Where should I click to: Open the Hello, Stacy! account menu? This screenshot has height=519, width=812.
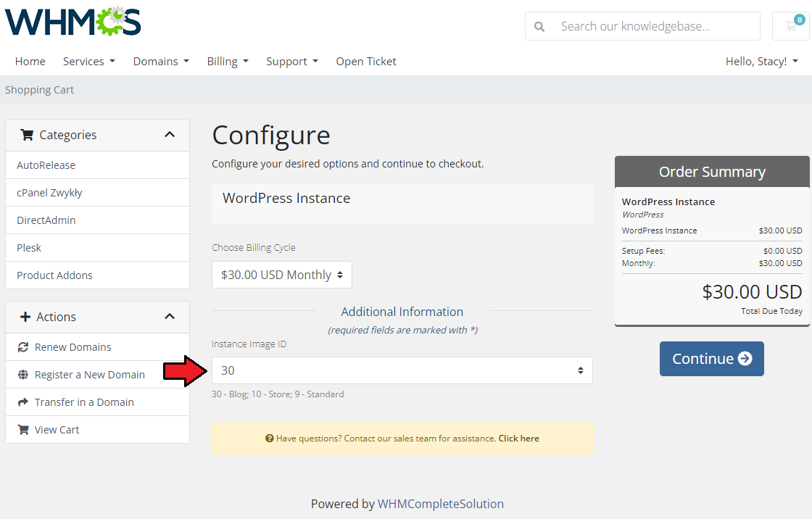762,61
